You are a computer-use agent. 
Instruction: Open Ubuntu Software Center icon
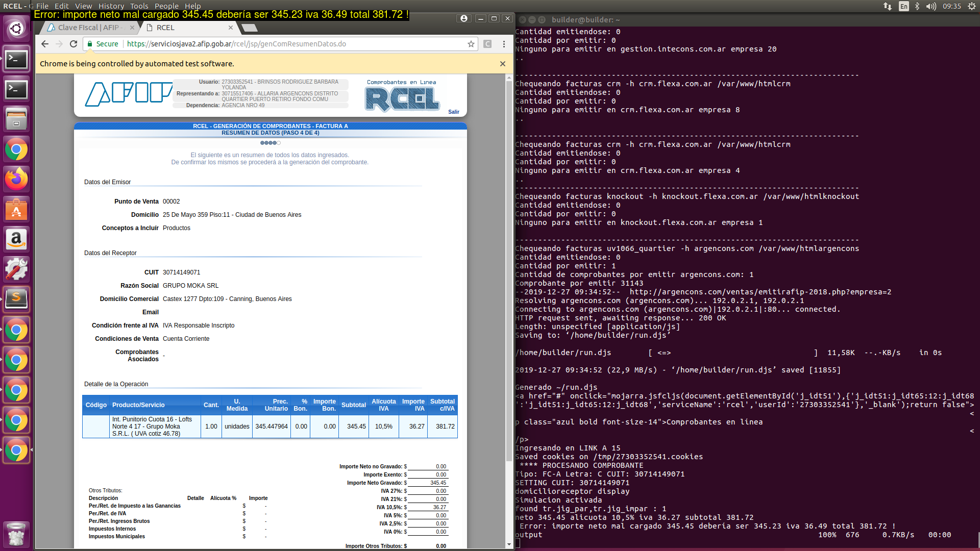tap(16, 210)
